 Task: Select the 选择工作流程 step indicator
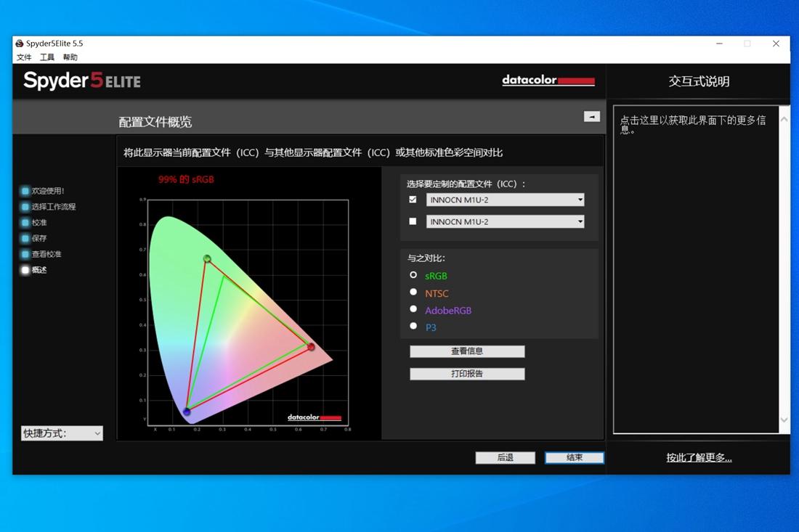click(x=25, y=207)
